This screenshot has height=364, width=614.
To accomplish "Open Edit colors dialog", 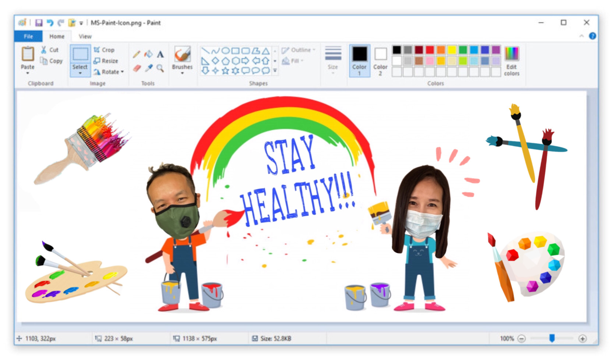I will tap(512, 61).
